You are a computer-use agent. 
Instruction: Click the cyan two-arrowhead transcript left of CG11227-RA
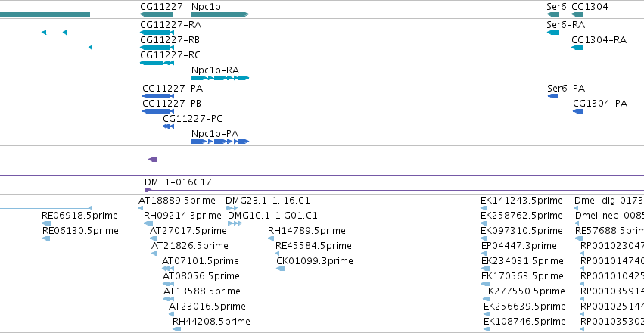[33, 33]
